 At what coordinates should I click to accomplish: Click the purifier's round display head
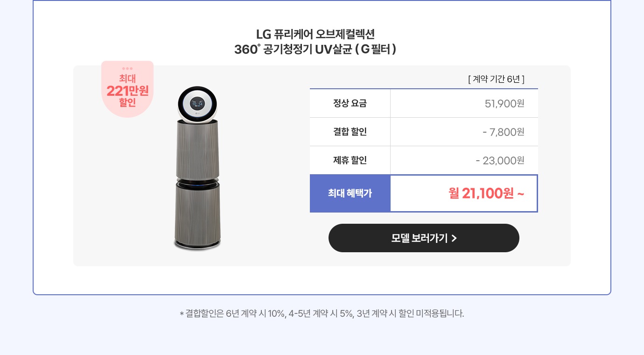(x=197, y=105)
